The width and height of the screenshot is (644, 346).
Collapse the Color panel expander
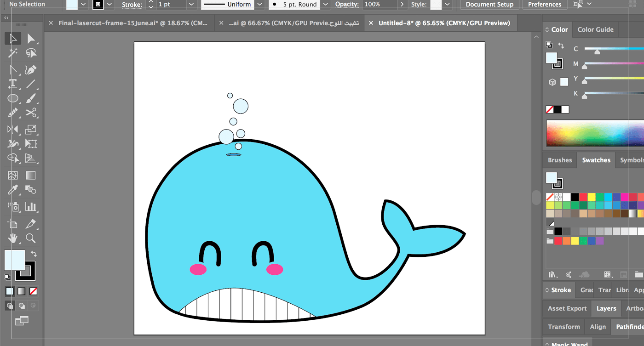coord(547,29)
